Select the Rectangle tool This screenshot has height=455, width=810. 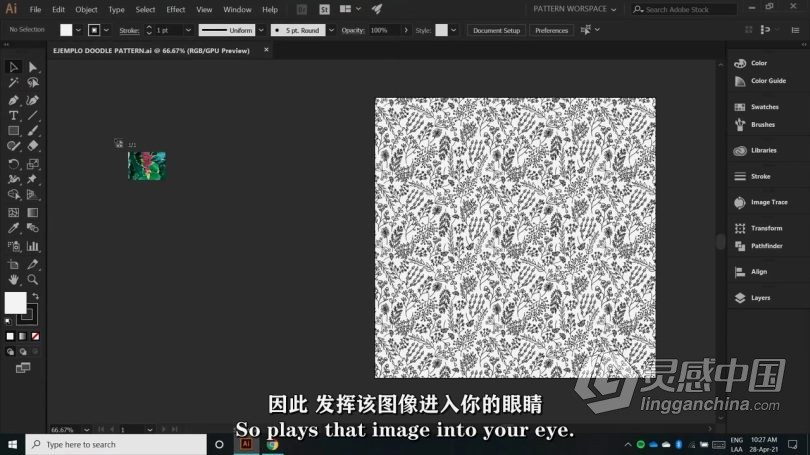click(x=13, y=131)
